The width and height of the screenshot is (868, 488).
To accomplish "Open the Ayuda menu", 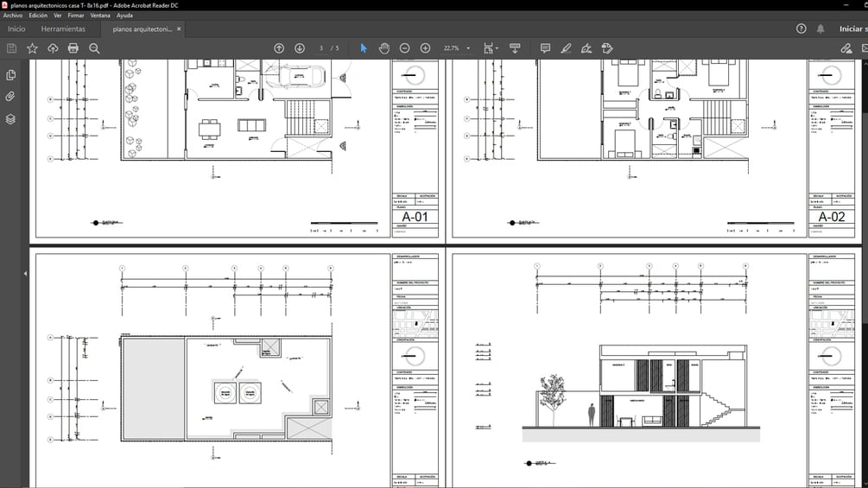I will [x=124, y=16].
